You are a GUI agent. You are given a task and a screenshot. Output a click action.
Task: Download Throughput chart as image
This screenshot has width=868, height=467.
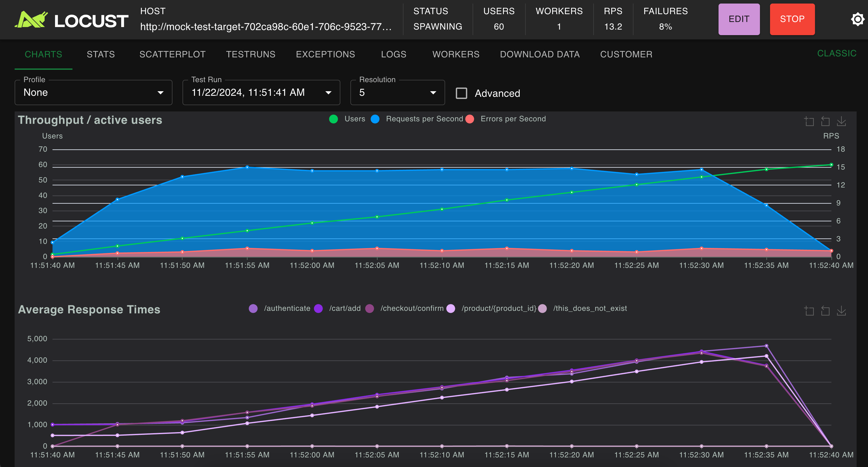pyautogui.click(x=841, y=121)
